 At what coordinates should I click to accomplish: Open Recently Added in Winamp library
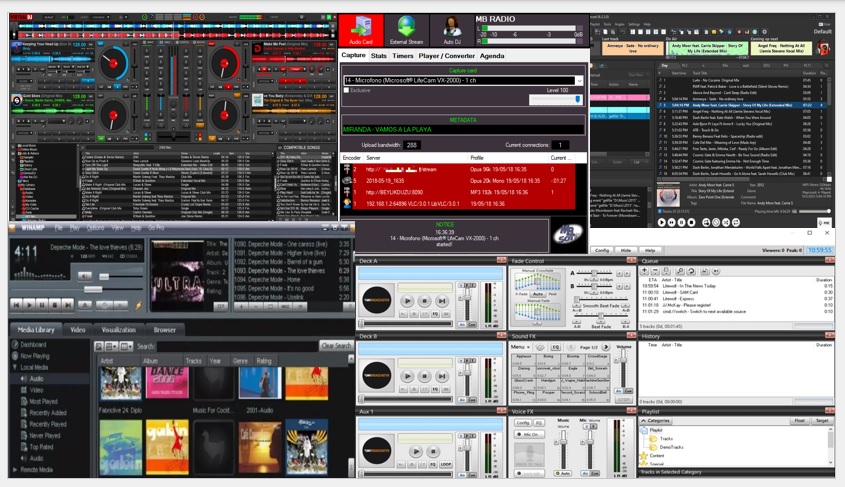(48, 413)
